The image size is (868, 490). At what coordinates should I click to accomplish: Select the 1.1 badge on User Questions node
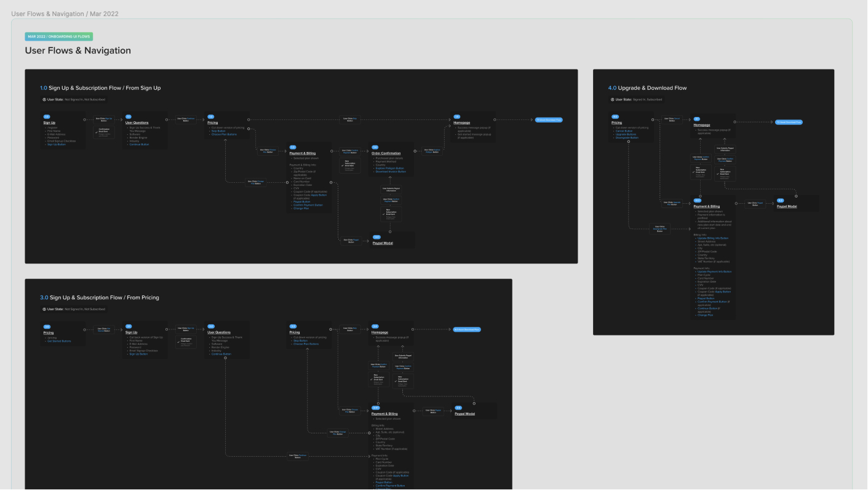point(129,116)
